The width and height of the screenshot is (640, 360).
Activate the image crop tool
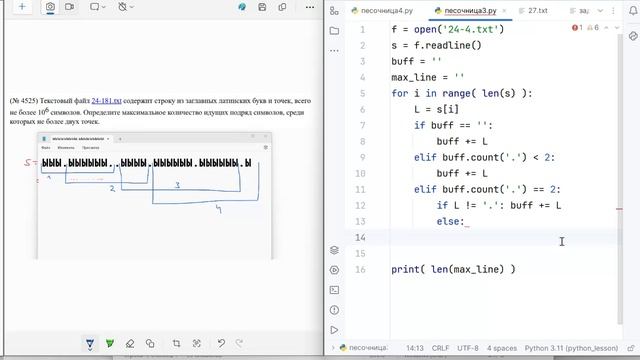pyautogui.click(x=176, y=344)
